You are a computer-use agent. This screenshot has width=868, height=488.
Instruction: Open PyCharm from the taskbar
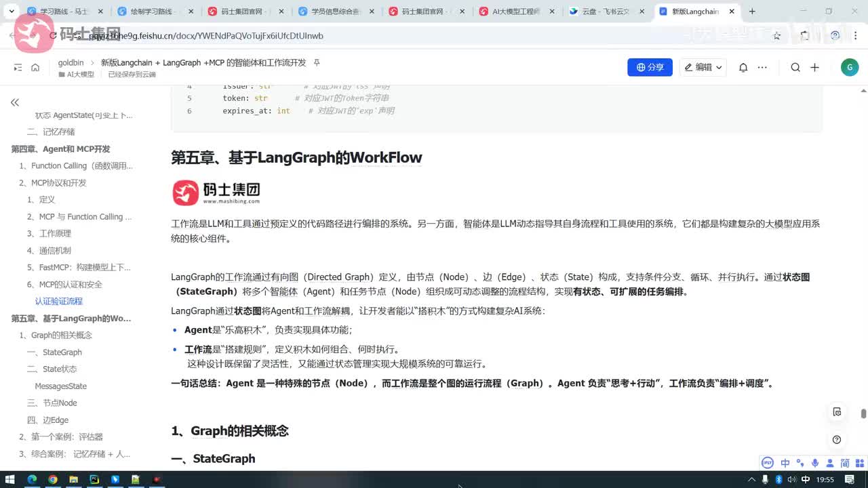point(94,480)
